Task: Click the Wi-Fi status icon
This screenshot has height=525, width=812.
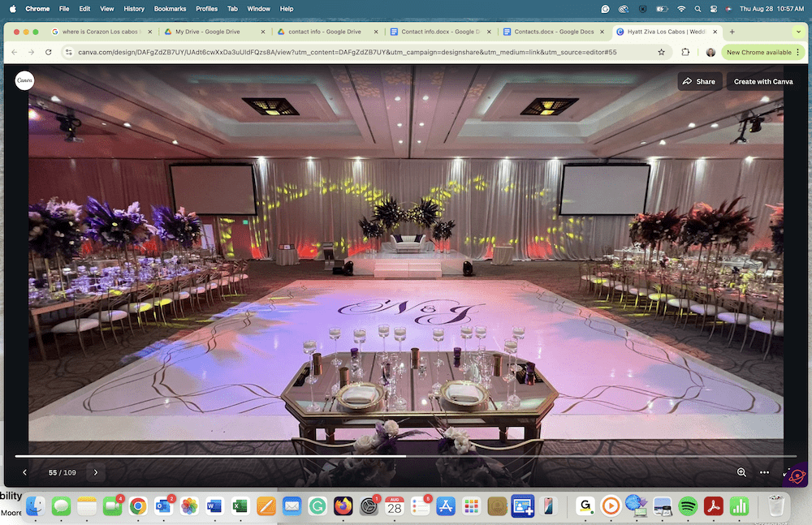Action: pyautogui.click(x=681, y=9)
